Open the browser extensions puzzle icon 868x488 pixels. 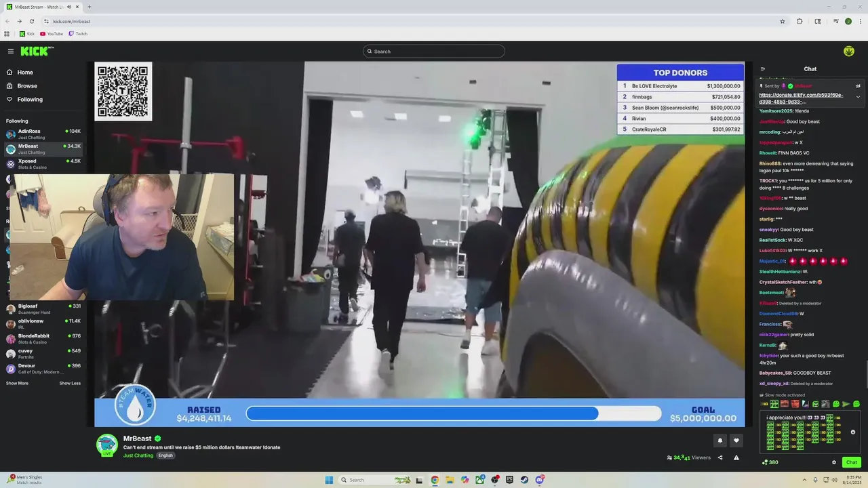tap(800, 21)
